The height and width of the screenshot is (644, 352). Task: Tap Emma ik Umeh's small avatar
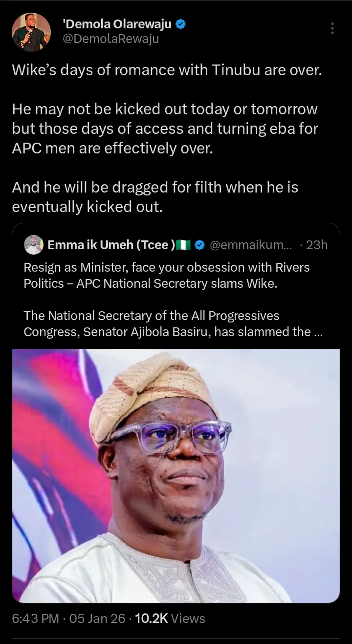point(34,244)
